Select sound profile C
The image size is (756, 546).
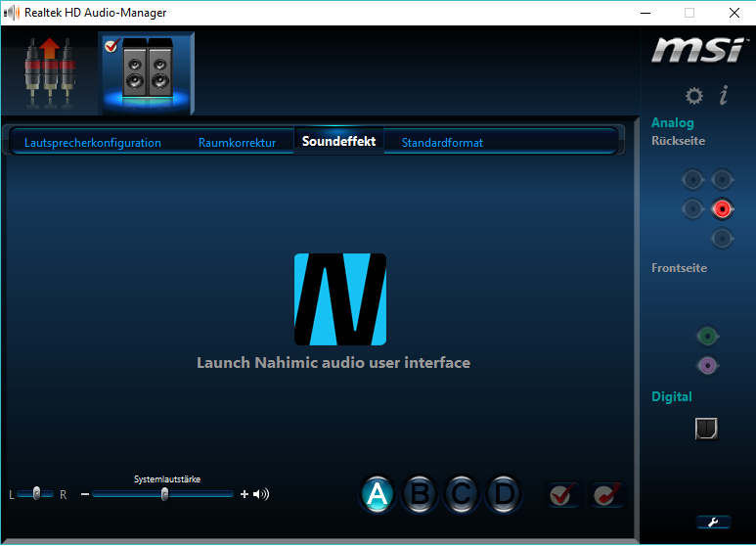coord(462,494)
